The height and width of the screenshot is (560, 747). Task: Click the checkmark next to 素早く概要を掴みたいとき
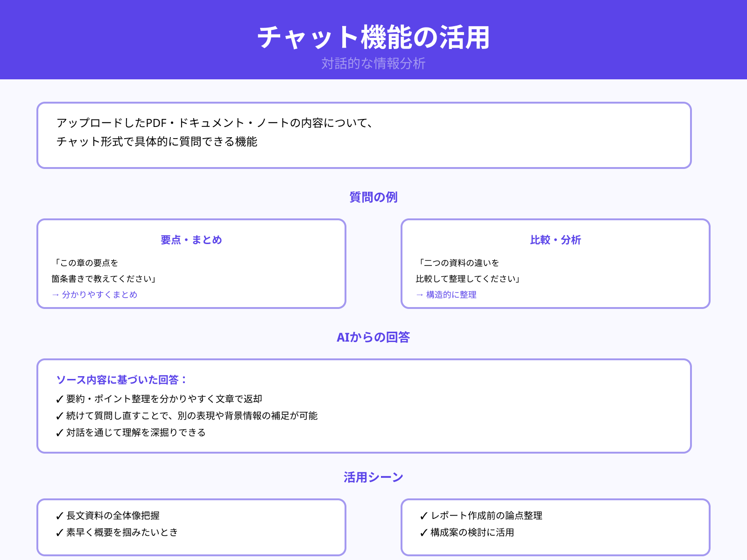(59, 532)
